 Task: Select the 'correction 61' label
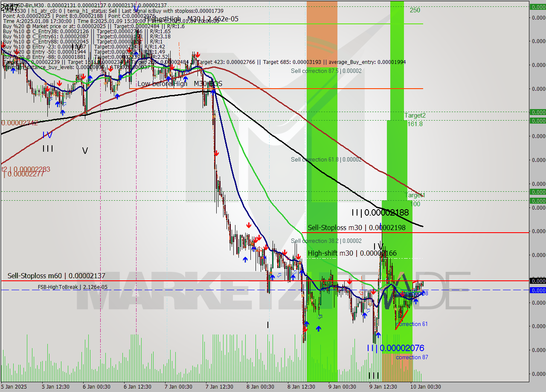point(412,324)
